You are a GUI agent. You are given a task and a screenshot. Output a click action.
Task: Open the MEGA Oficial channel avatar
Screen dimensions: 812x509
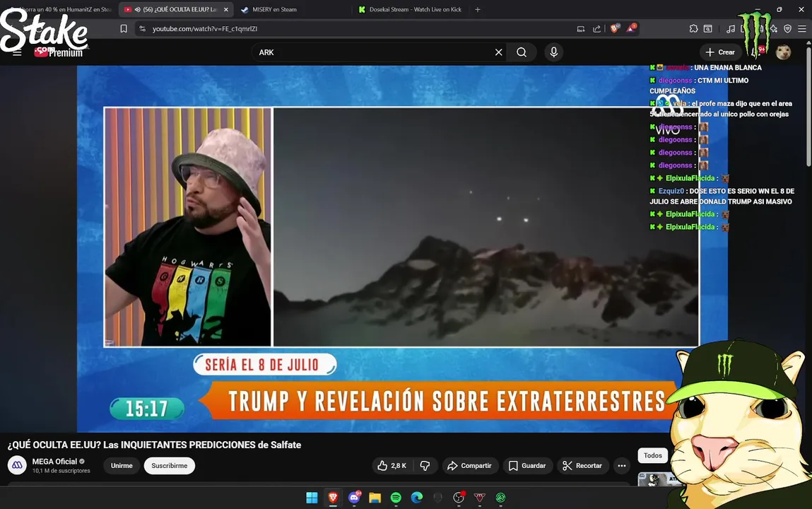(17, 465)
